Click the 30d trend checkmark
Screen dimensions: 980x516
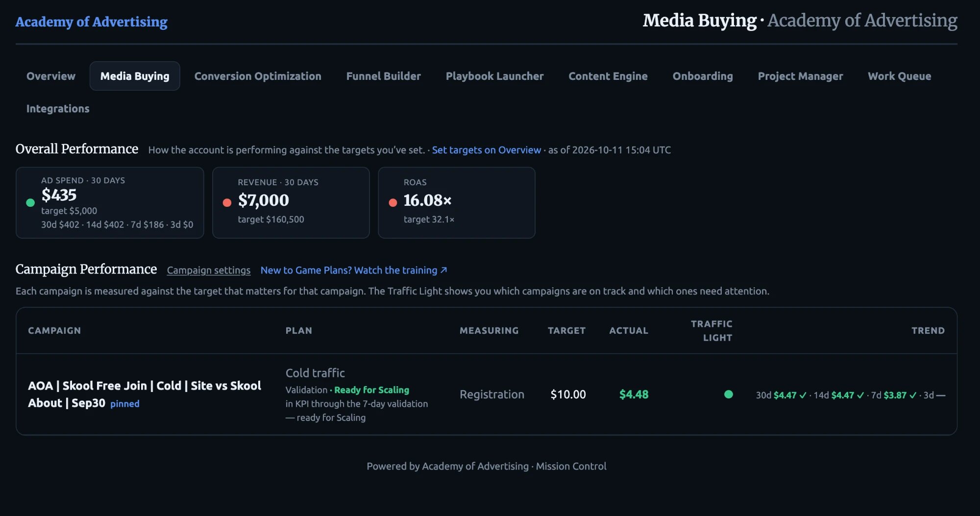[x=803, y=395]
